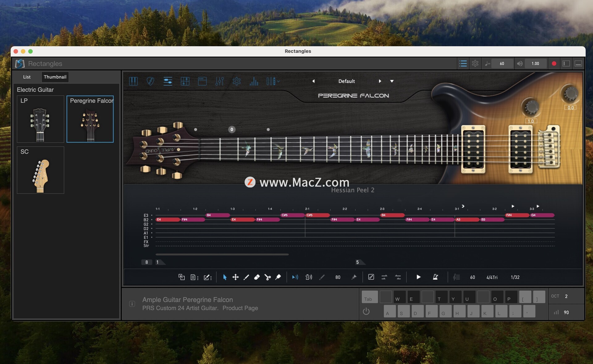
Task: Click the keyboard power button
Action: tap(366, 311)
